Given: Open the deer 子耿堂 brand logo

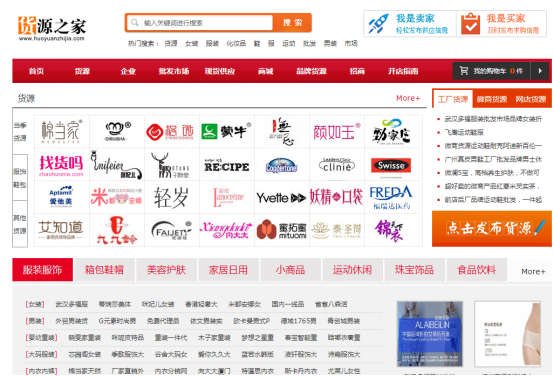Looking at the screenshot, I should click(x=170, y=165).
